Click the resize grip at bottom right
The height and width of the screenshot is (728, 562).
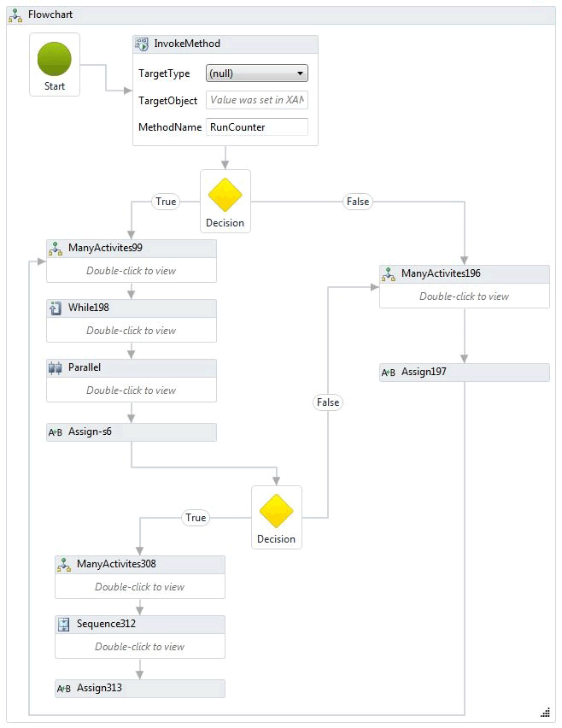(547, 712)
